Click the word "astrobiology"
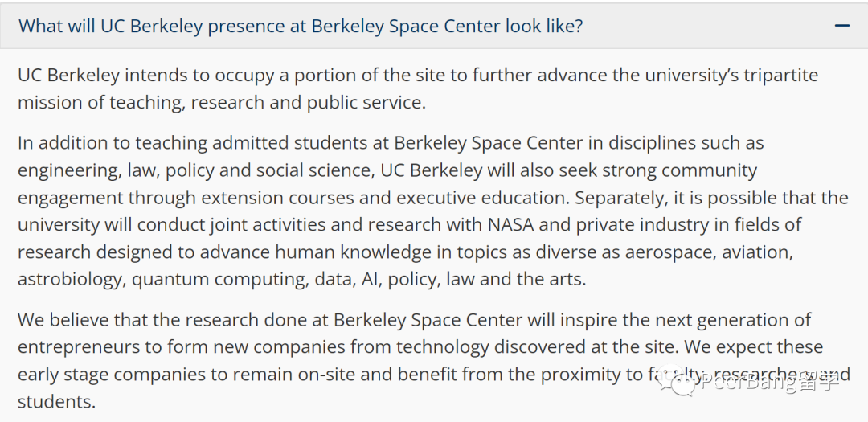The image size is (868, 422). click(71, 281)
